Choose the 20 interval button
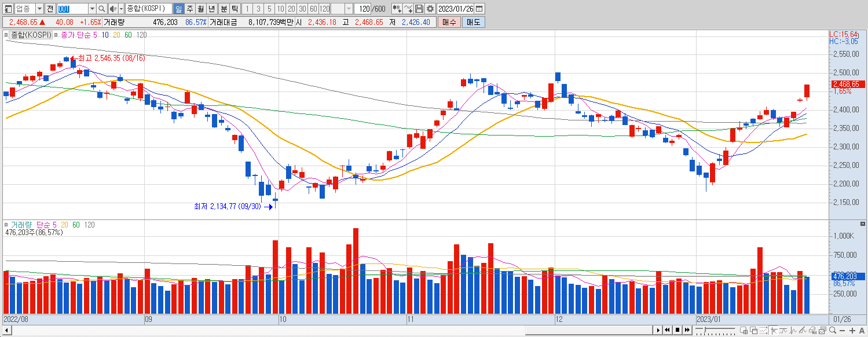The image size is (868, 337). click(291, 9)
